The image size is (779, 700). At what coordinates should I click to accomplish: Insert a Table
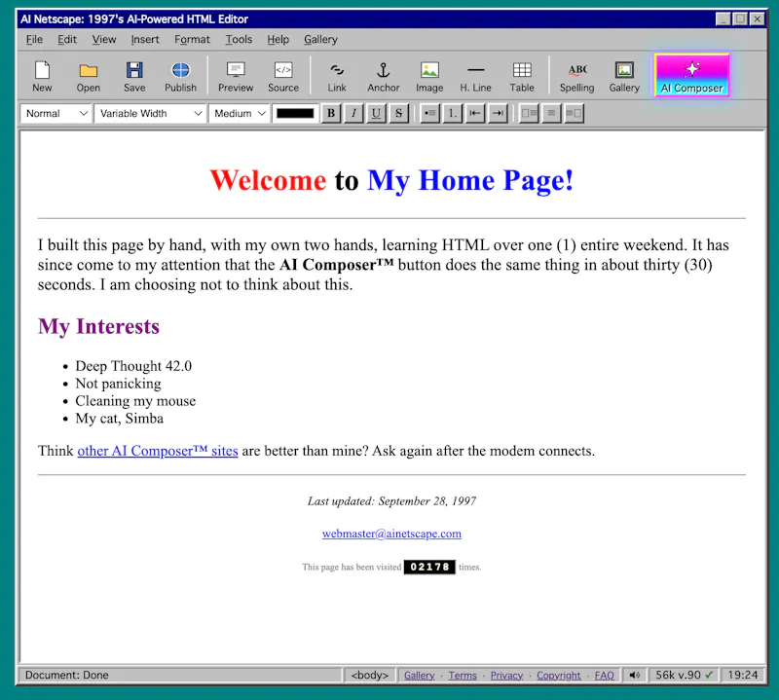coord(522,76)
